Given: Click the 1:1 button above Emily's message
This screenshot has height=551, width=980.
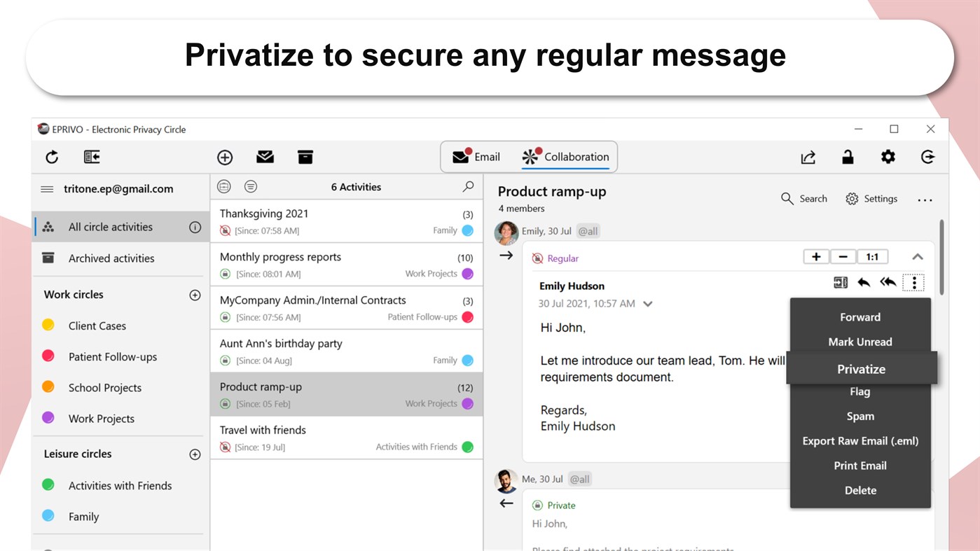Looking at the screenshot, I should coord(872,256).
